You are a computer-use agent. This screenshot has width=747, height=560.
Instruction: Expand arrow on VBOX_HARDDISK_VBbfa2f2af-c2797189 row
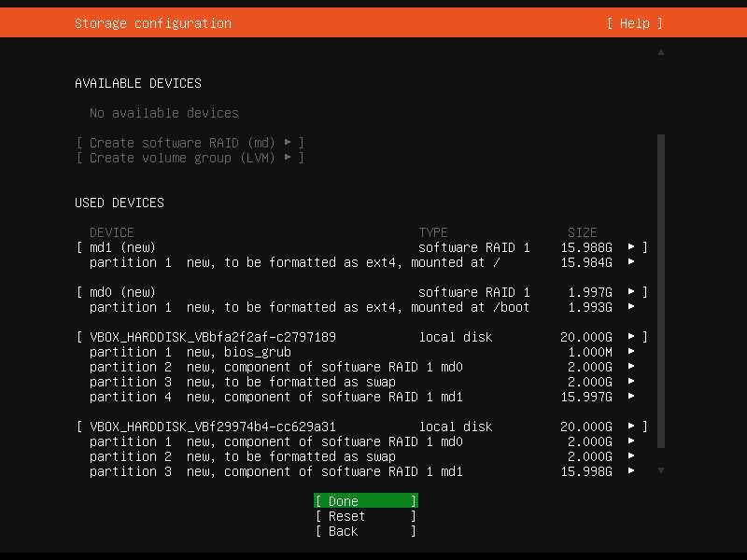click(x=631, y=336)
